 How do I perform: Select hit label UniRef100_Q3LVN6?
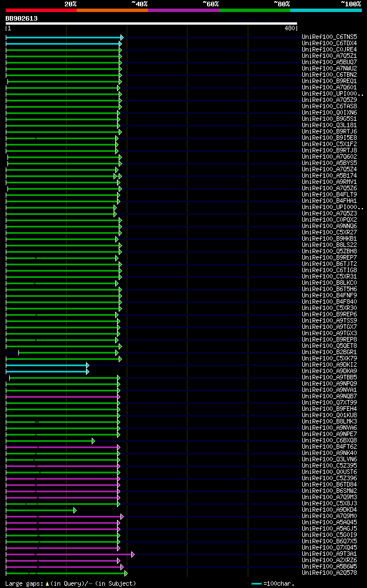330,459
